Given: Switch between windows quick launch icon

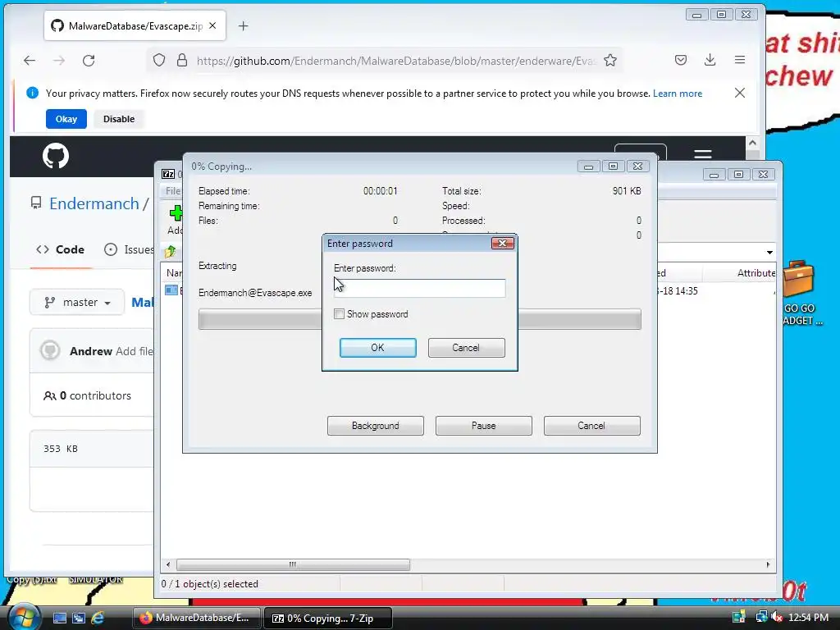Looking at the screenshot, I should (x=79, y=618).
